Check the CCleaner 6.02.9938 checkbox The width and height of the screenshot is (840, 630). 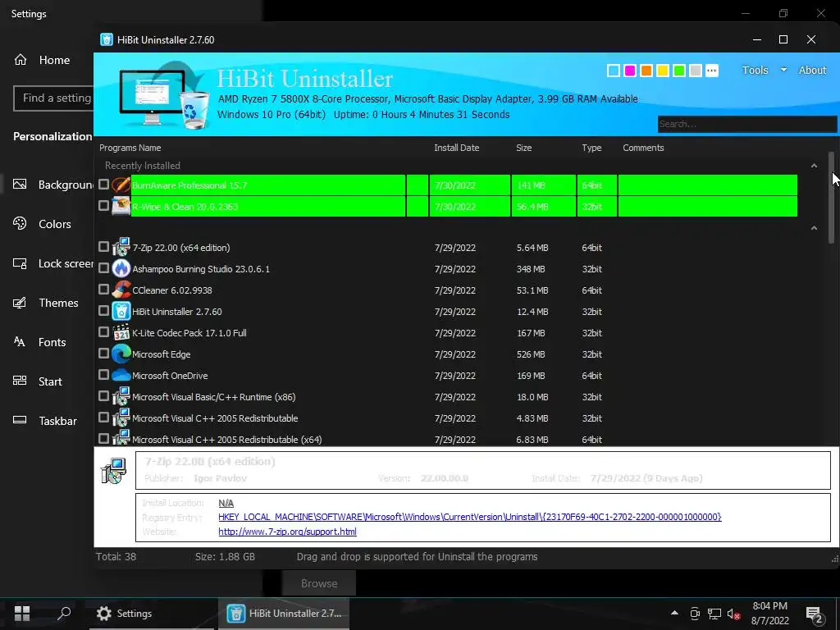coord(104,290)
